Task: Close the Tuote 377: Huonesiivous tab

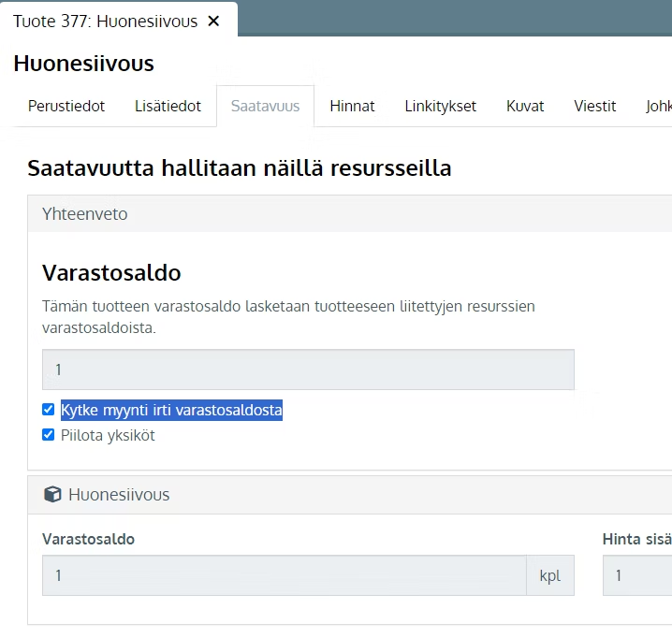Action: click(213, 21)
